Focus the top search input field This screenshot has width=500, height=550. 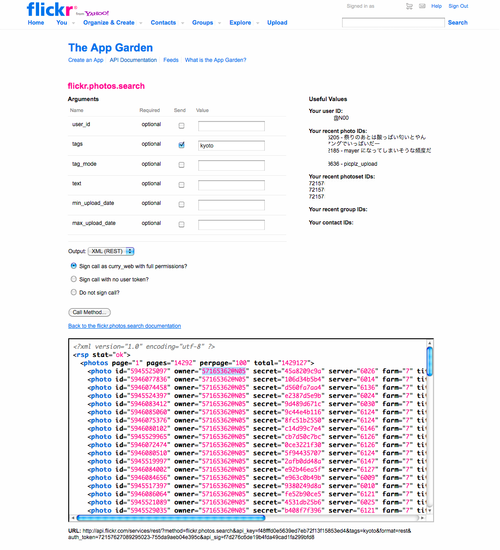(x=393, y=23)
